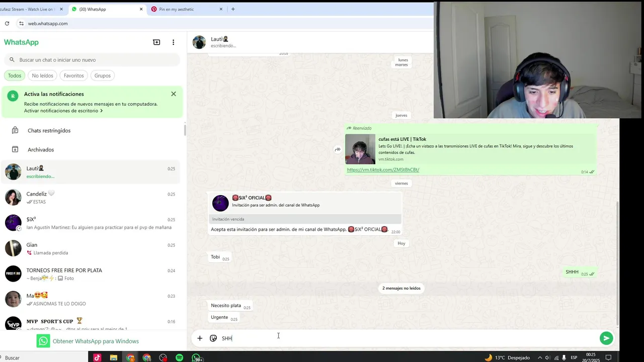Open the vm.tiktok.com link

(383, 170)
